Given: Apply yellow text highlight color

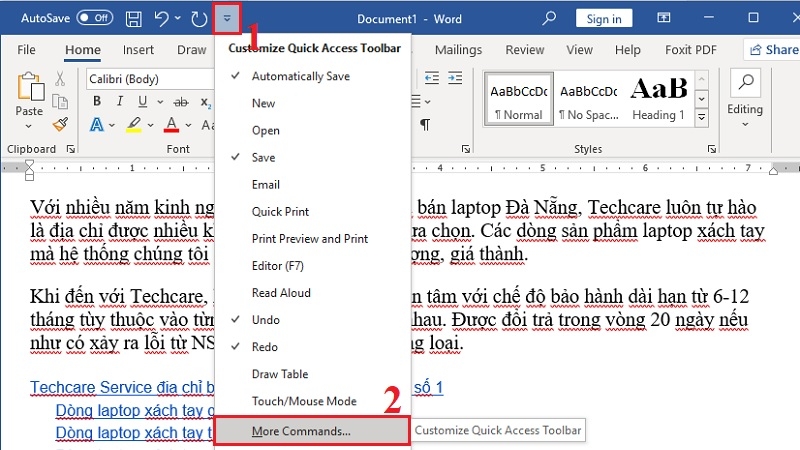Looking at the screenshot, I should tap(134, 125).
